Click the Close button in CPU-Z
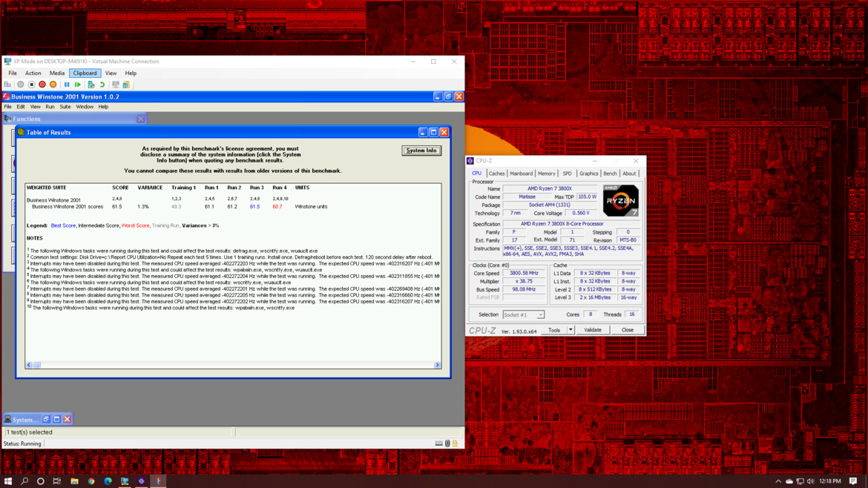 (x=627, y=330)
